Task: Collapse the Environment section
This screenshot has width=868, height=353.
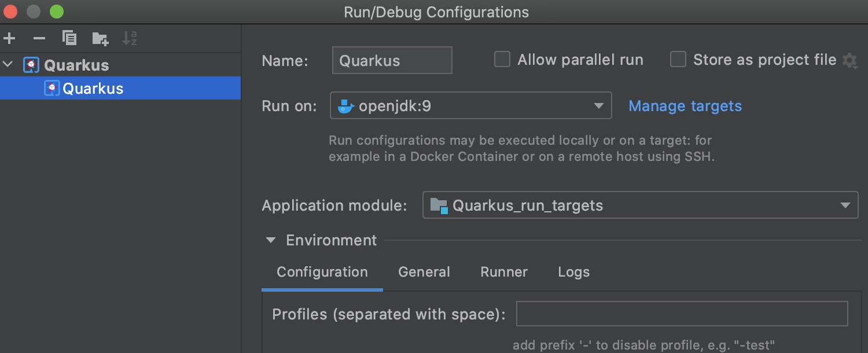Action: click(271, 240)
